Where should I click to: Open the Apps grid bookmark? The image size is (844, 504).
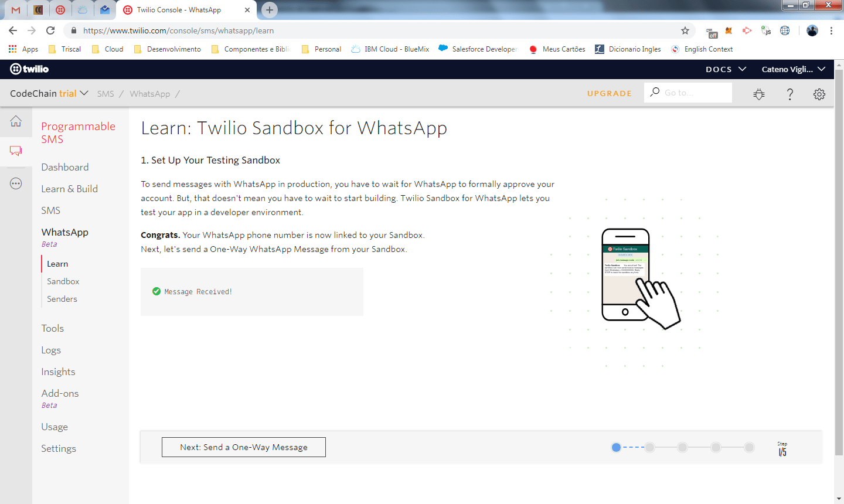coord(23,49)
